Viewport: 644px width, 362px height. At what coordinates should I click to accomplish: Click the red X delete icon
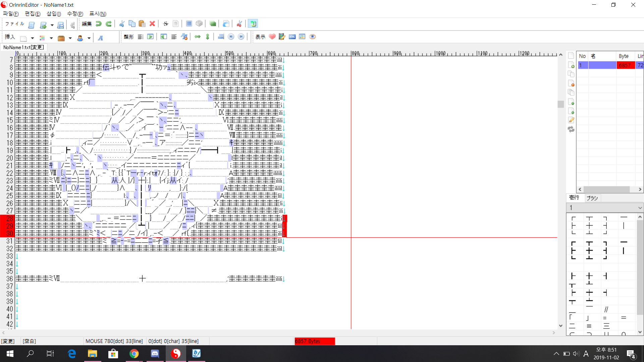point(152,24)
